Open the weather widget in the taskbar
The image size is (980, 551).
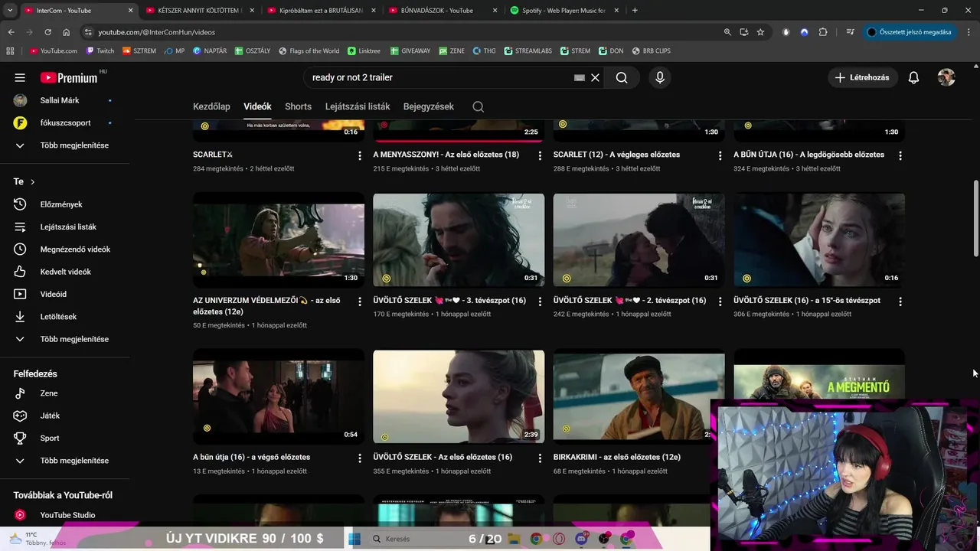[37, 539]
